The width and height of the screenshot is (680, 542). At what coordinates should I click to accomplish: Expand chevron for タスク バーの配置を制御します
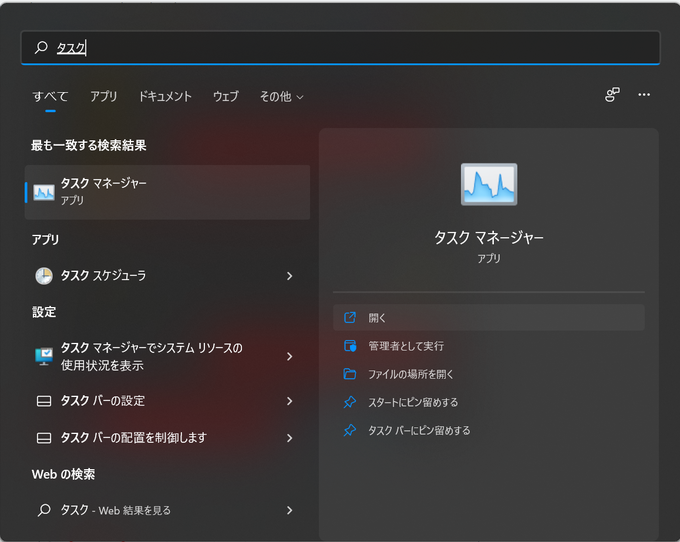289,438
